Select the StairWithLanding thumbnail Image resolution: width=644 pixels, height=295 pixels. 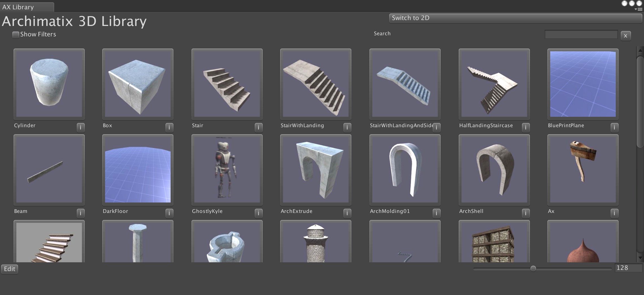tap(316, 85)
